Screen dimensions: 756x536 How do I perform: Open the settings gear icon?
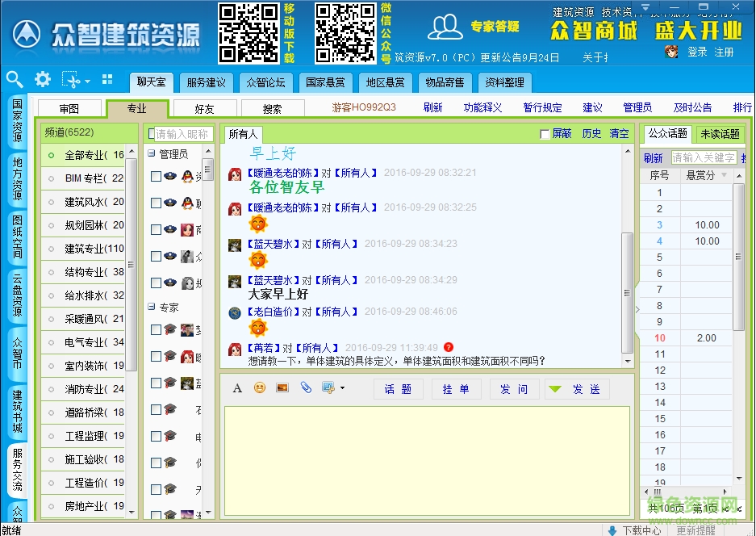pyautogui.click(x=42, y=81)
